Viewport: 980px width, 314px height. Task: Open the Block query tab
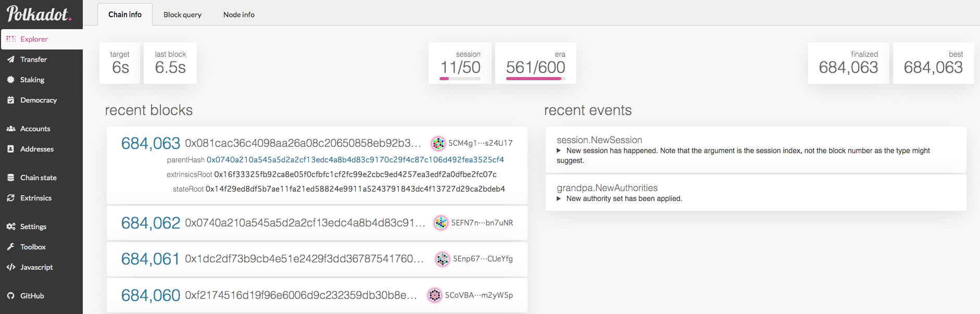click(182, 15)
